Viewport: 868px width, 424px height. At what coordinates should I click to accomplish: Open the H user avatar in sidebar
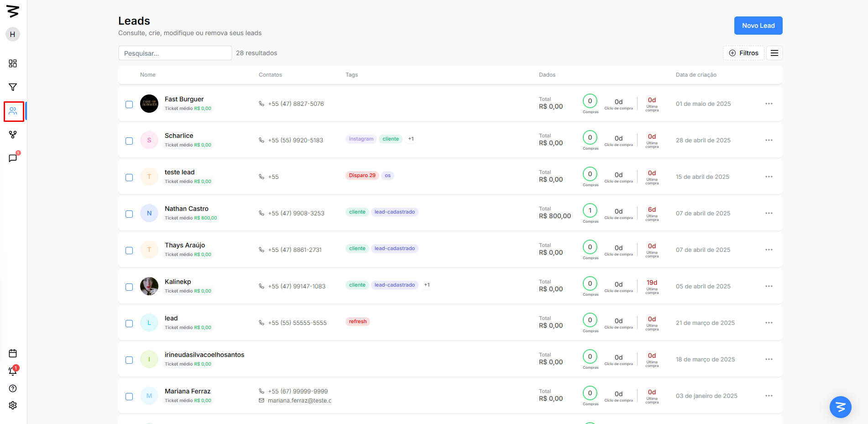[x=13, y=34]
